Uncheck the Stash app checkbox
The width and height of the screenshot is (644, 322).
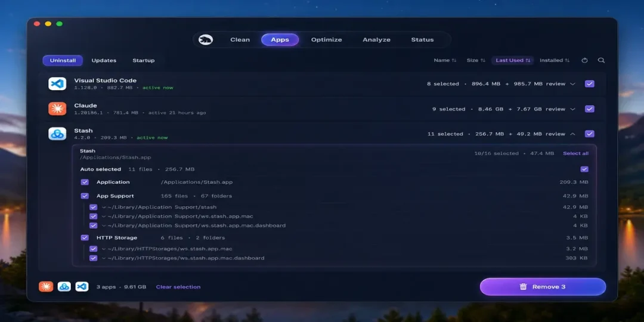(x=589, y=134)
